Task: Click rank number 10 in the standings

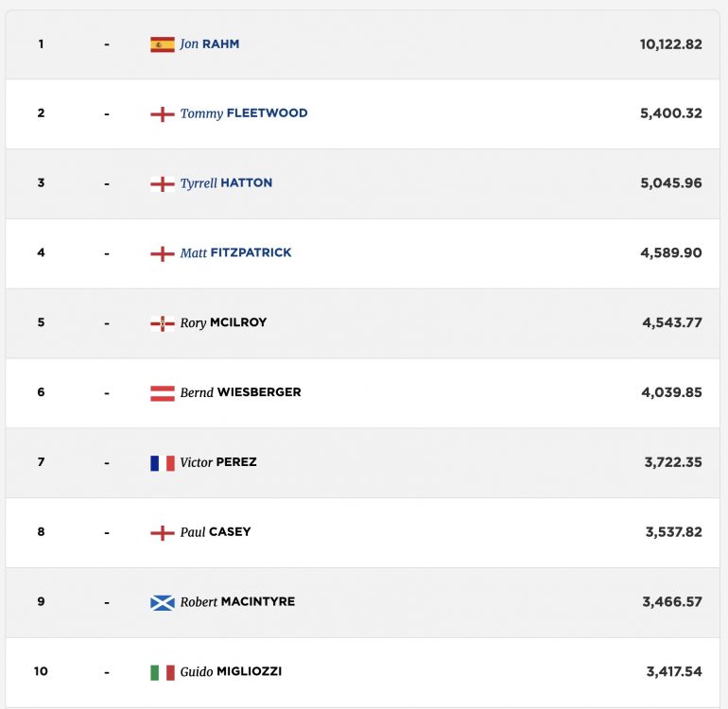Action: pyautogui.click(x=41, y=671)
